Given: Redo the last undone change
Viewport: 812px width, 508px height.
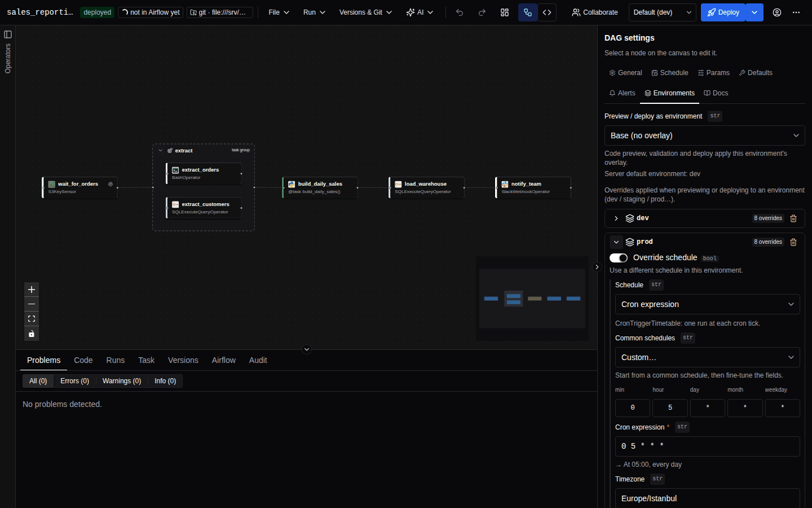Looking at the screenshot, I should 482,12.
